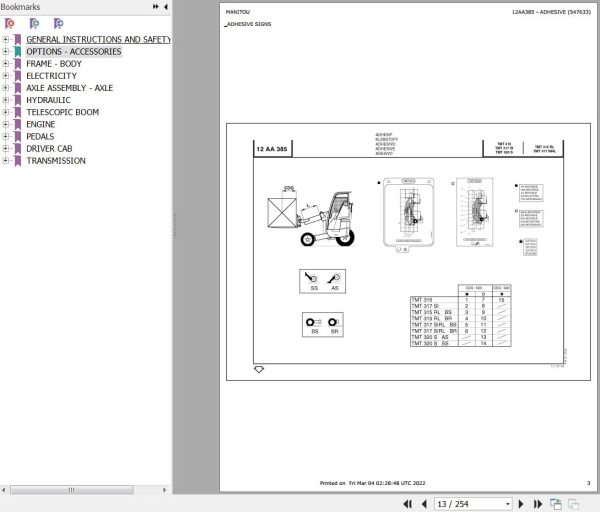
Task: Click the first bookmark options icon
Action: (x=10, y=24)
